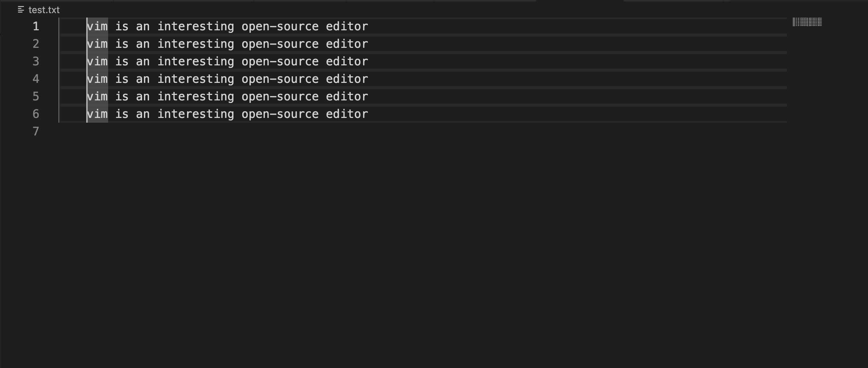Select line number 5 in the gutter
The width and height of the screenshot is (868, 368).
[x=36, y=96]
